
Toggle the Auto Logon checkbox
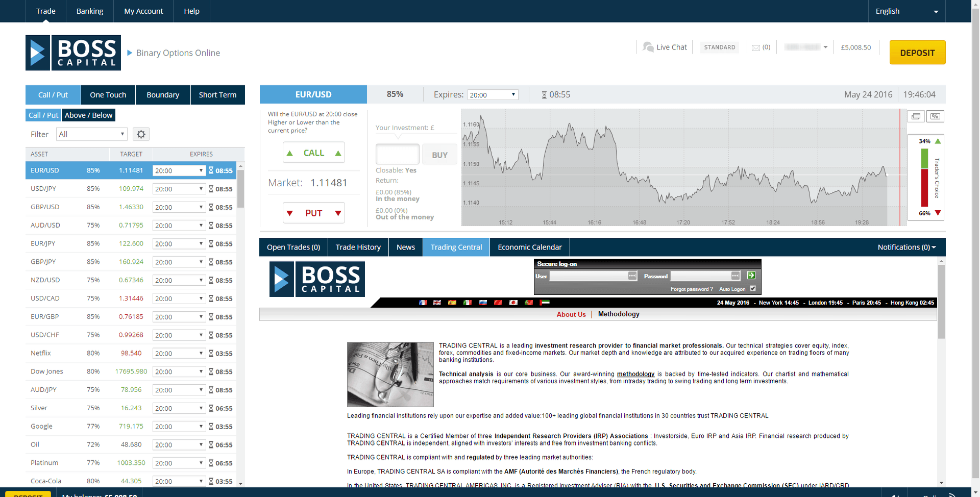752,288
